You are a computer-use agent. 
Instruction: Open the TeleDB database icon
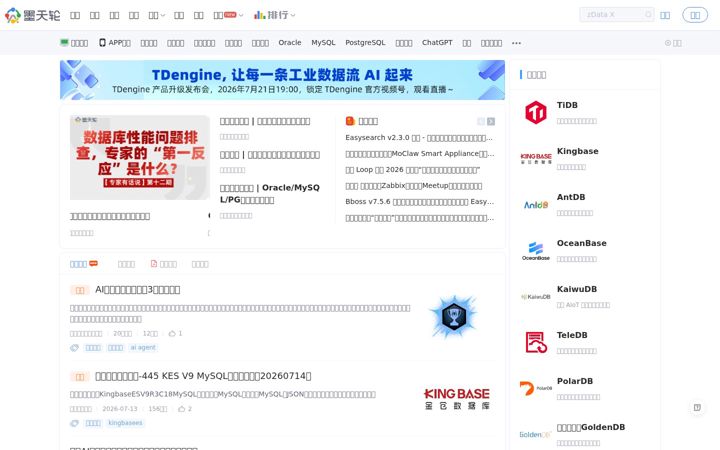pyautogui.click(x=536, y=342)
